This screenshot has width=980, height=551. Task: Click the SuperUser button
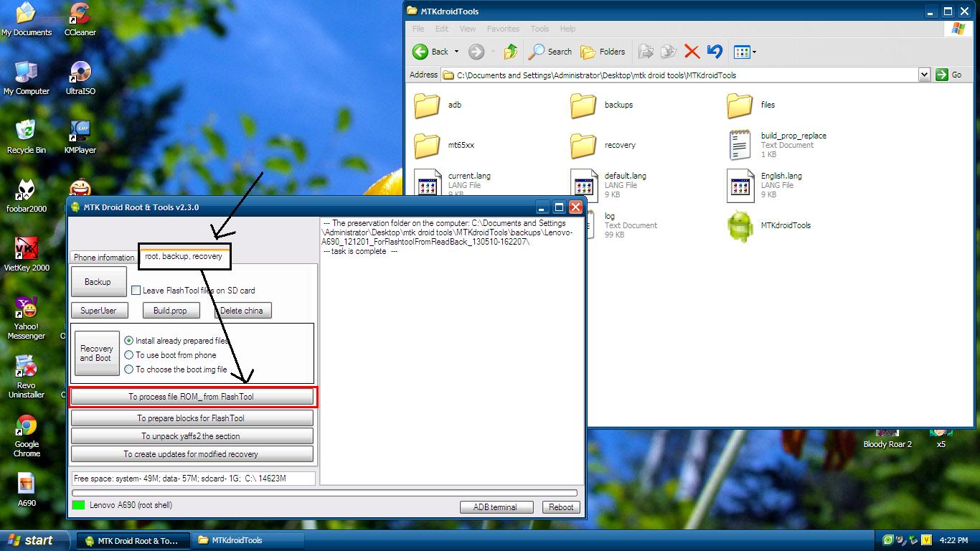click(x=100, y=311)
